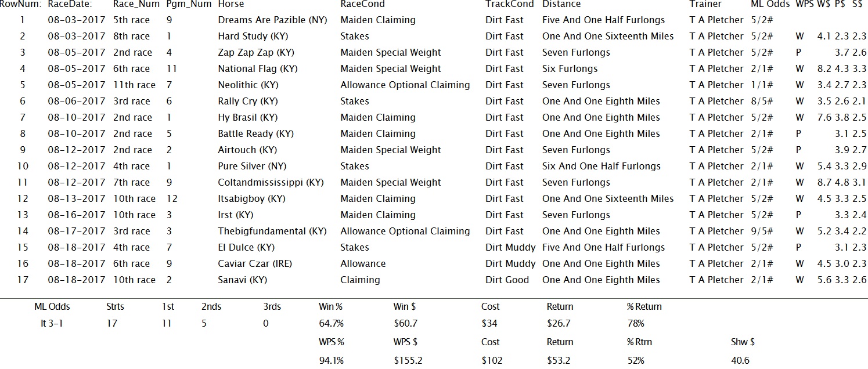Select the RaceDate column header
Image resolution: width=868 pixels, height=369 pixels.
click(x=70, y=4)
